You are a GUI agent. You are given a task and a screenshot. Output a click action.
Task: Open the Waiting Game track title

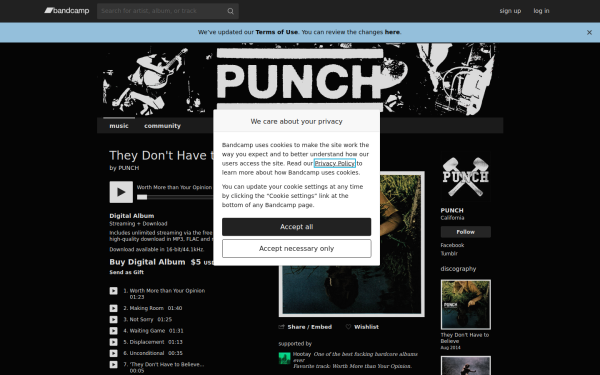(x=147, y=331)
